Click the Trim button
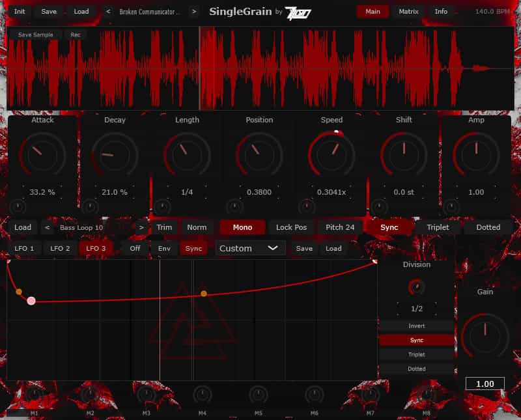The width and height of the screenshot is (521, 420). click(x=164, y=228)
